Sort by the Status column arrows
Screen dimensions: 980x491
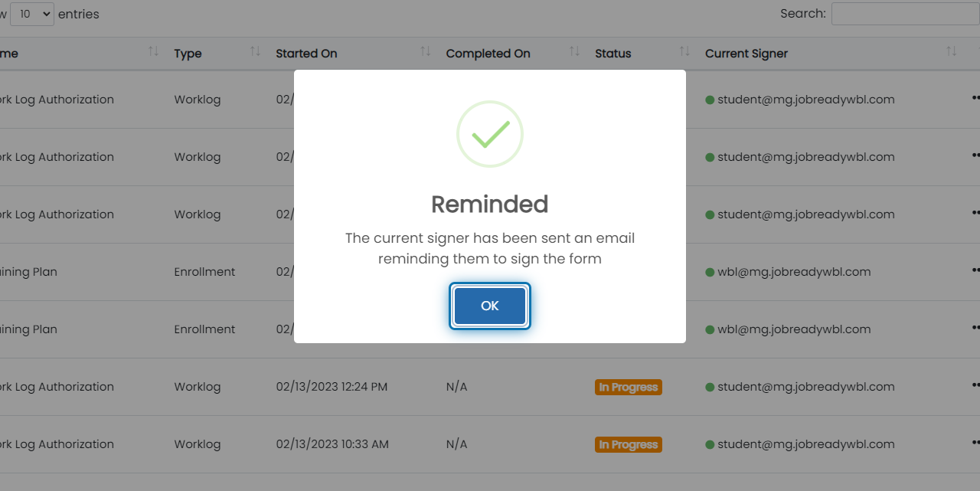pyautogui.click(x=684, y=51)
